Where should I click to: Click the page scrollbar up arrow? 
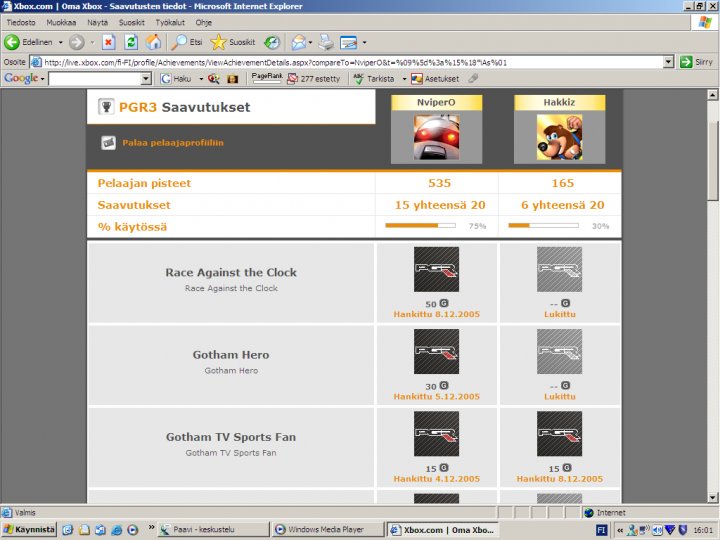[x=713, y=95]
